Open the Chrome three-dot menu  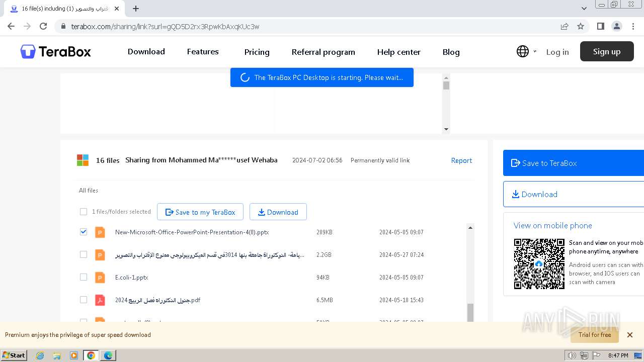coord(632,26)
